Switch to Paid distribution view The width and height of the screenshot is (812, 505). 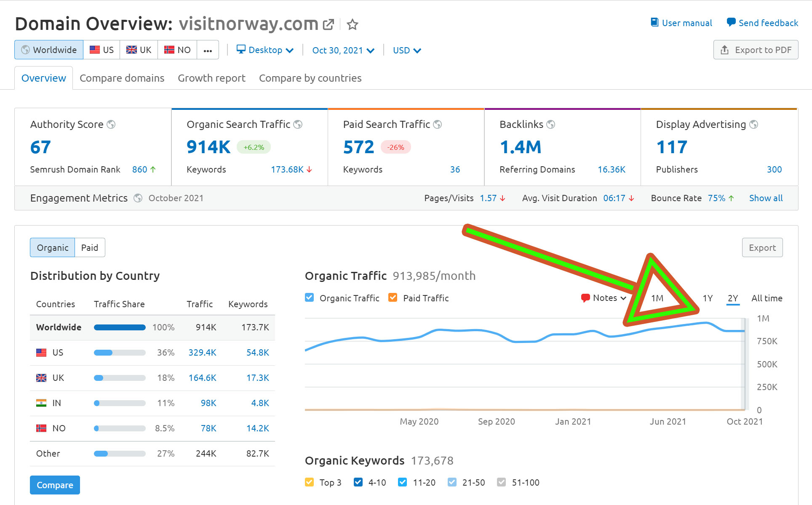coord(90,247)
